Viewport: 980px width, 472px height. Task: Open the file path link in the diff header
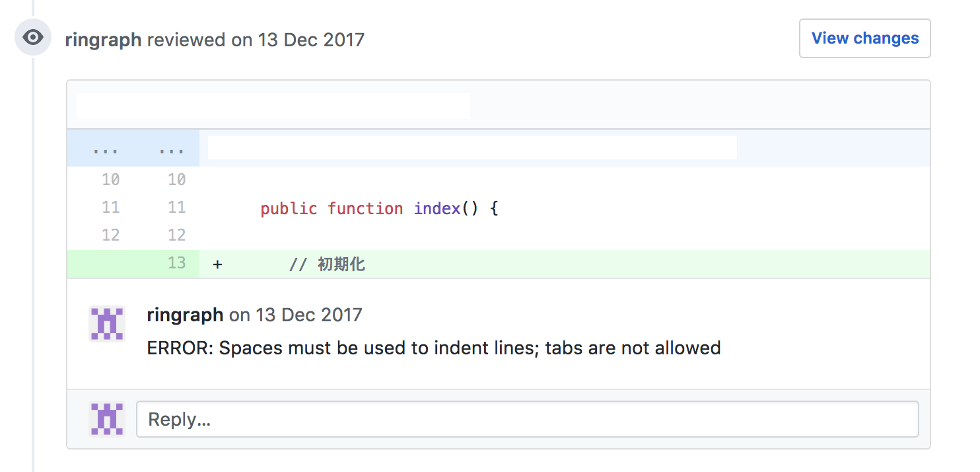[273, 106]
